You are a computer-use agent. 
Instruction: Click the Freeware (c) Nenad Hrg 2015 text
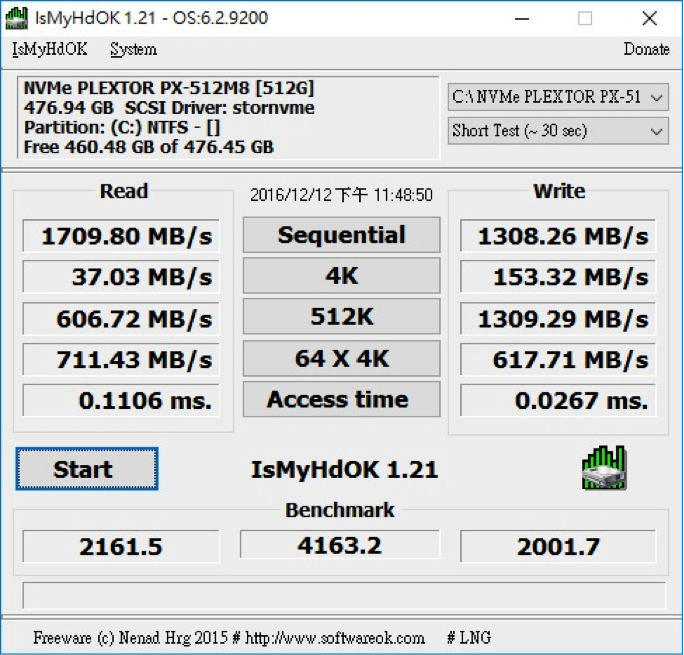tap(130, 638)
